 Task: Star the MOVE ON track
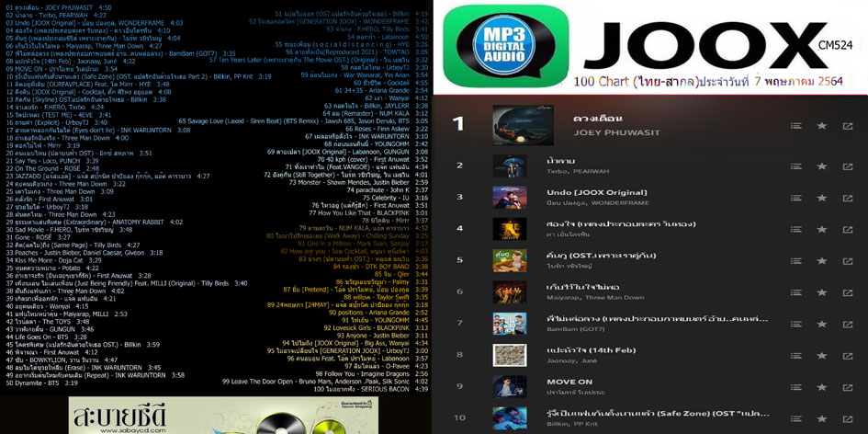822,387
